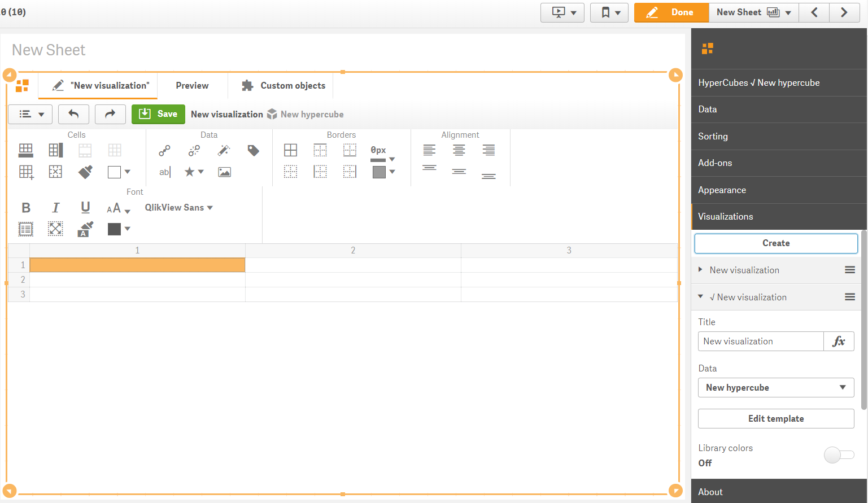Image resolution: width=868 pixels, height=503 pixels.
Task: Click the text wrap icon in Font group
Action: click(x=26, y=229)
